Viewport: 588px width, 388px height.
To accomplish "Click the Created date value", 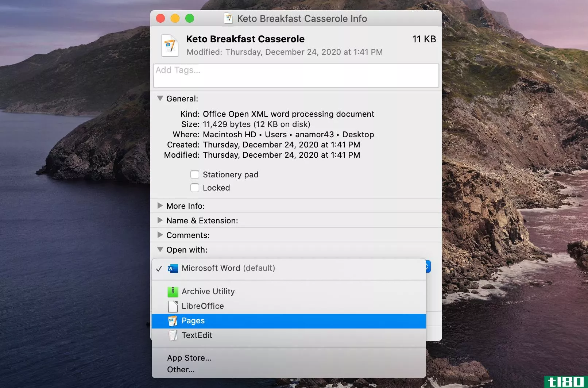I will click(281, 145).
